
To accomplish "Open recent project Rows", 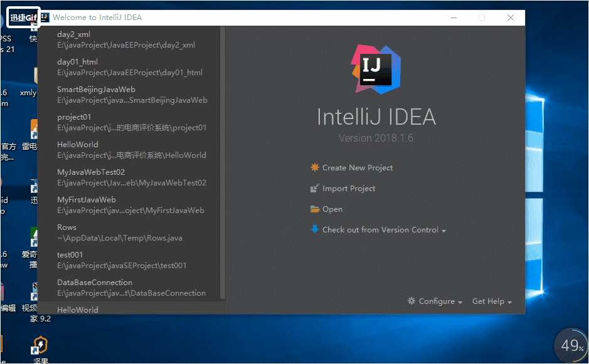I will coord(128,232).
